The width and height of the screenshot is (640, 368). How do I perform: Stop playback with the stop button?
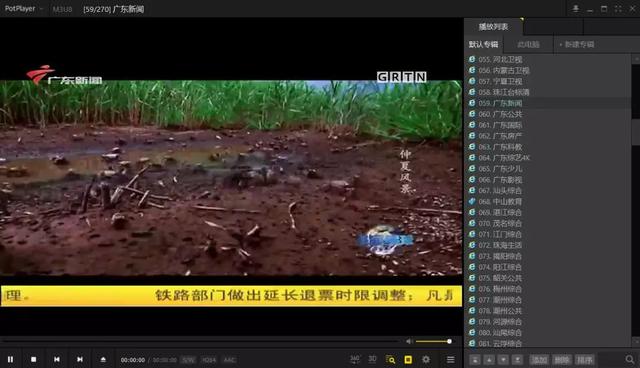(33, 359)
